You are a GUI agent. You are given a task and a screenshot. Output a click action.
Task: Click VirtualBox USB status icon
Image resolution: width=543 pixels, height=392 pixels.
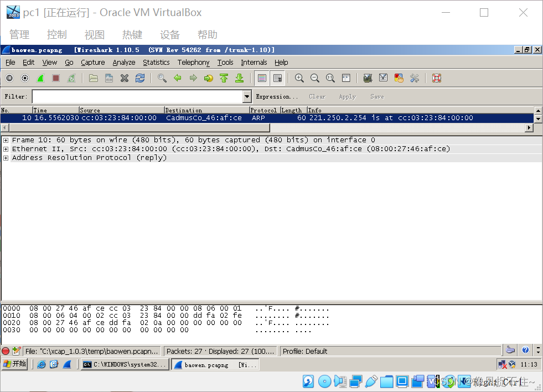pyautogui.click(x=371, y=381)
